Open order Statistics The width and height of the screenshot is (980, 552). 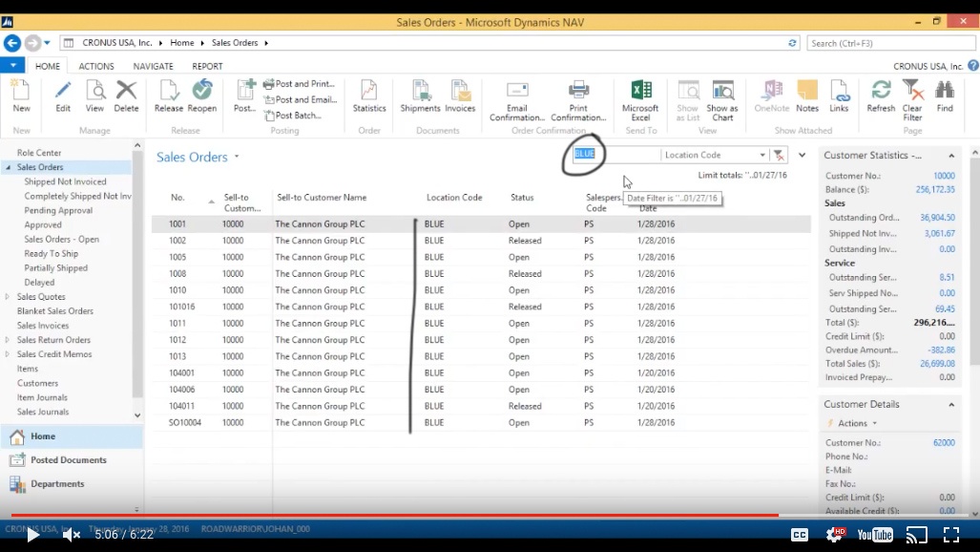[368, 96]
